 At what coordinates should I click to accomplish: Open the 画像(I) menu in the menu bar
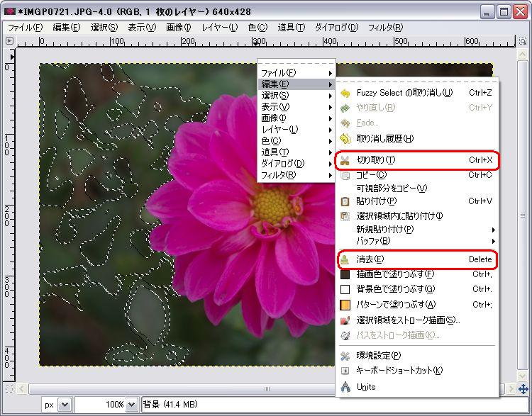click(x=178, y=28)
